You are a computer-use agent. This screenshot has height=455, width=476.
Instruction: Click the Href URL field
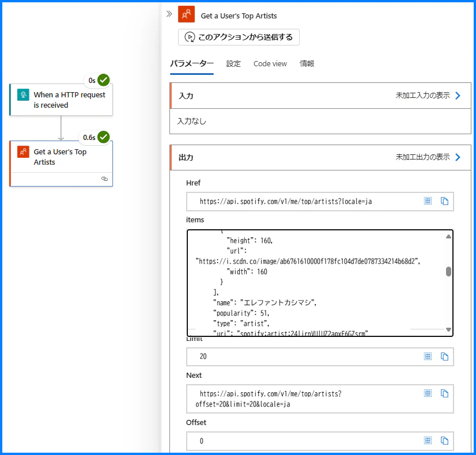coord(320,202)
